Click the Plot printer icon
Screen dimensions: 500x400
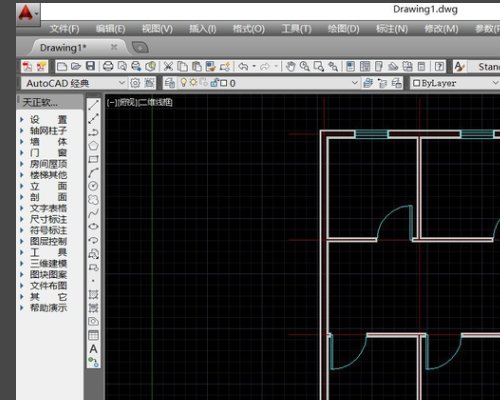click(x=108, y=66)
